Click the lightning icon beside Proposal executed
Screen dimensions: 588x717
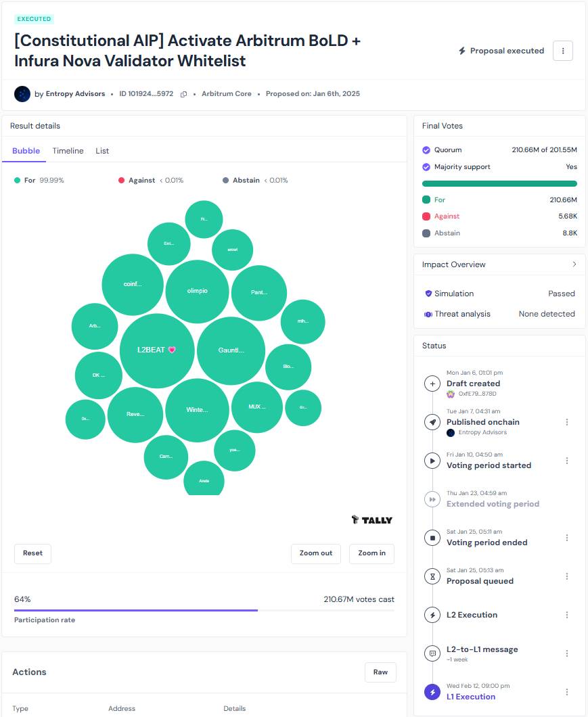[462, 51]
